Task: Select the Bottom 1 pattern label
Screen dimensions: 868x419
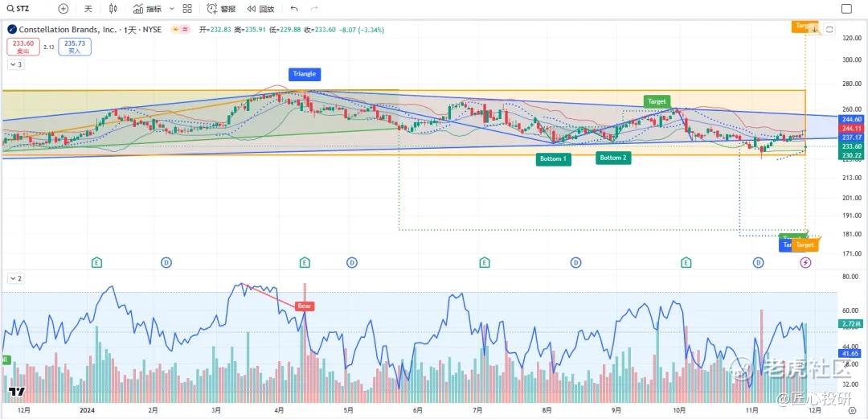Action: pyautogui.click(x=554, y=159)
